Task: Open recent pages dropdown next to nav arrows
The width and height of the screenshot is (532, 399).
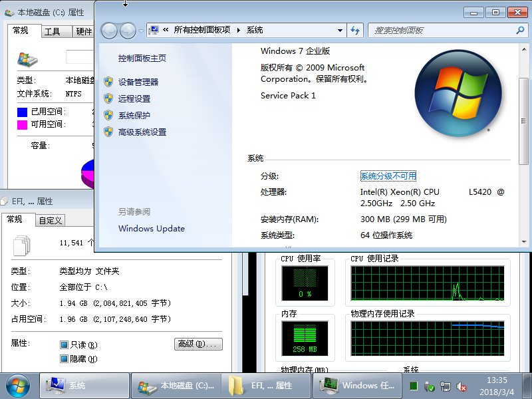Action: coord(141,31)
